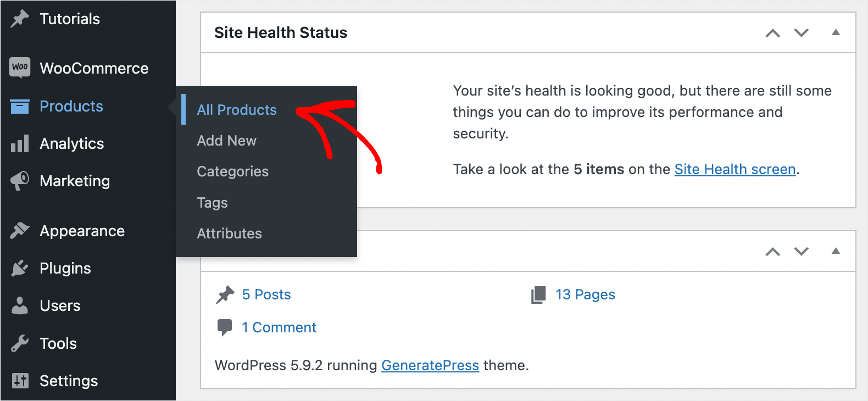Open Categories in Products submenu

pos(232,171)
